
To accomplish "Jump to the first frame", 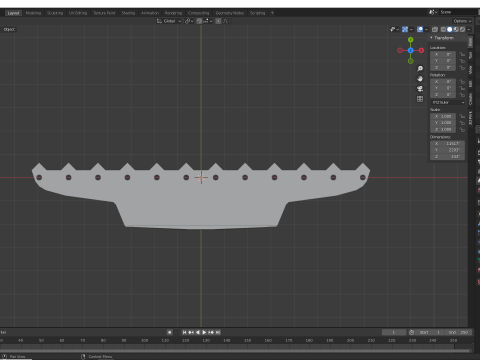I will click(x=184, y=332).
